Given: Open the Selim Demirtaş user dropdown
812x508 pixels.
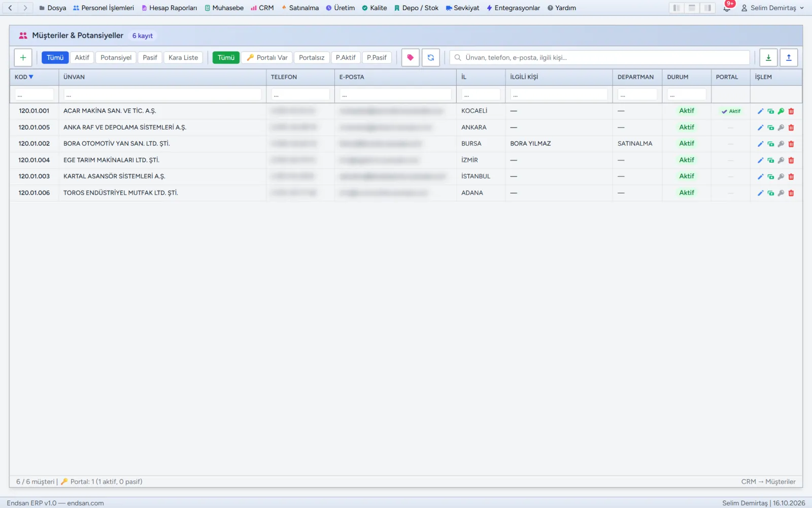Looking at the screenshot, I should 773,8.
